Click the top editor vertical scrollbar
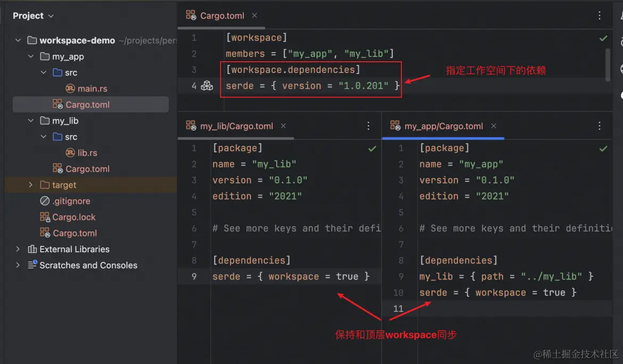The height and width of the screenshot is (364, 623). [608, 64]
